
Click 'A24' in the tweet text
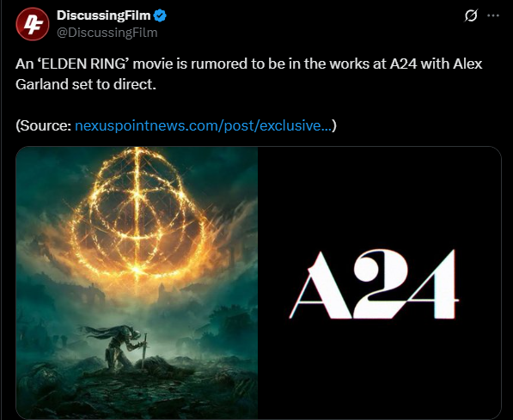tap(403, 64)
